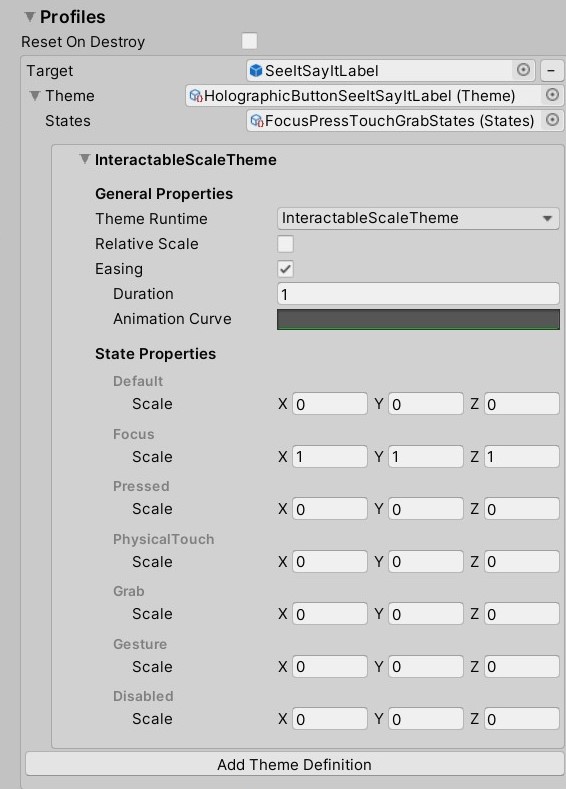Click Grab Scale Z field
The width and height of the screenshot is (566, 789).
522,614
